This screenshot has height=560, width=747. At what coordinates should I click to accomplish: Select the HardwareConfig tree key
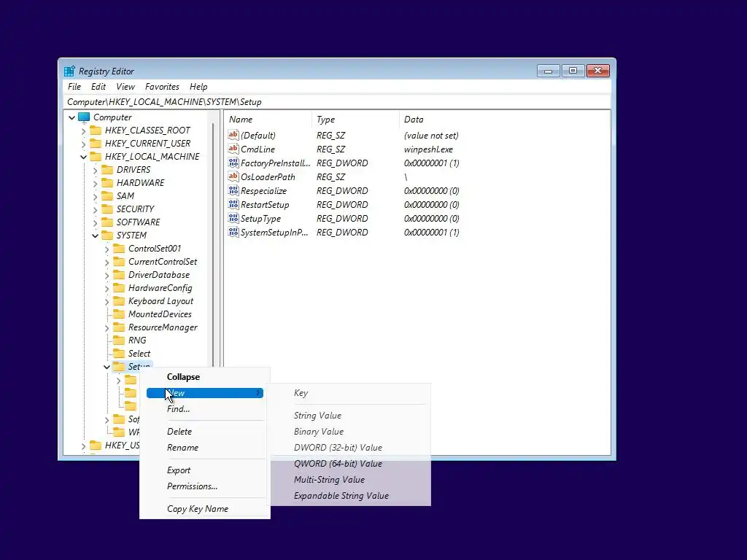(160, 288)
